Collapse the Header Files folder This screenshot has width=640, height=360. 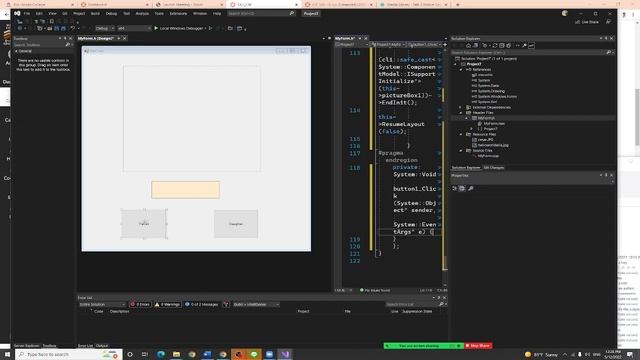461,113
